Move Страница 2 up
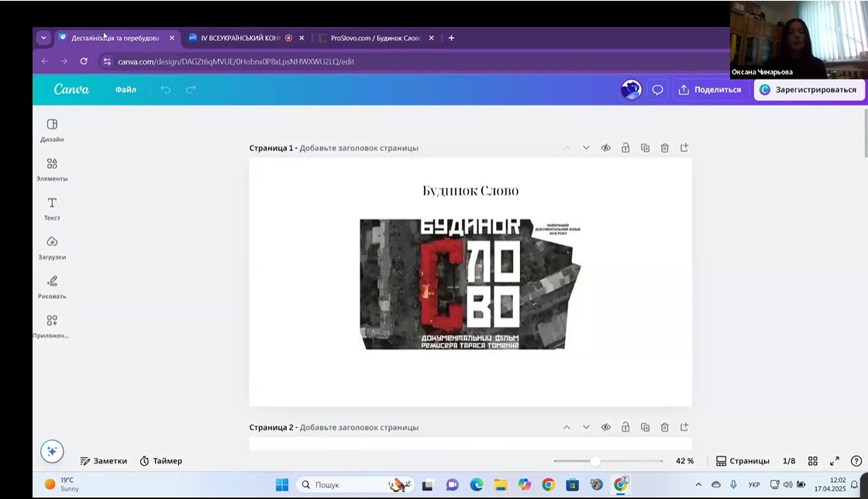 click(567, 427)
